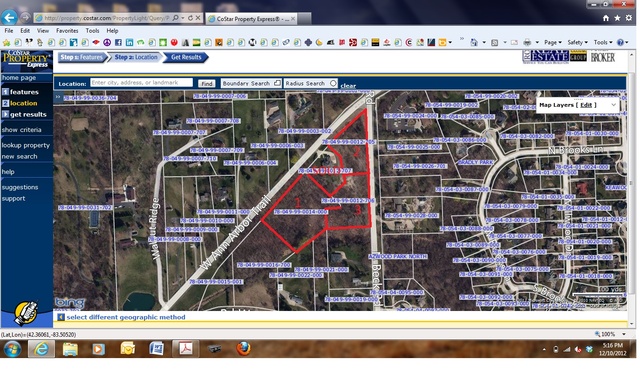
Task: Go to Step 1: Features tab
Action: coord(82,57)
